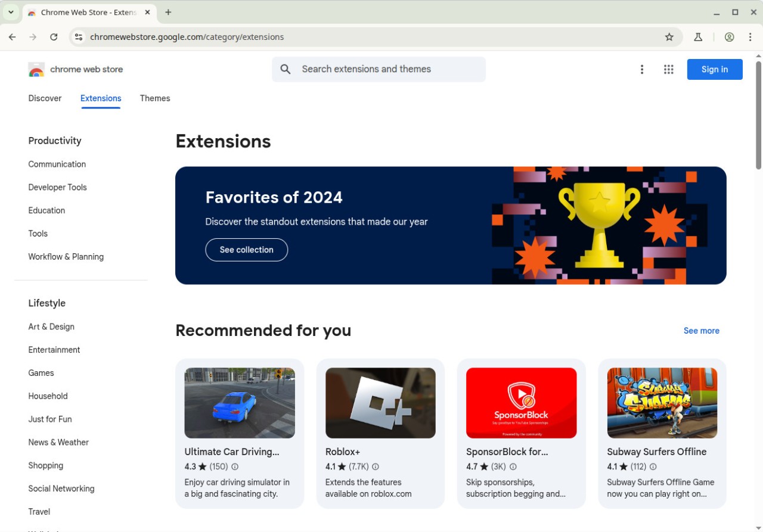Click the site information icon in address bar
The height and width of the screenshot is (532, 763).
(79, 36)
